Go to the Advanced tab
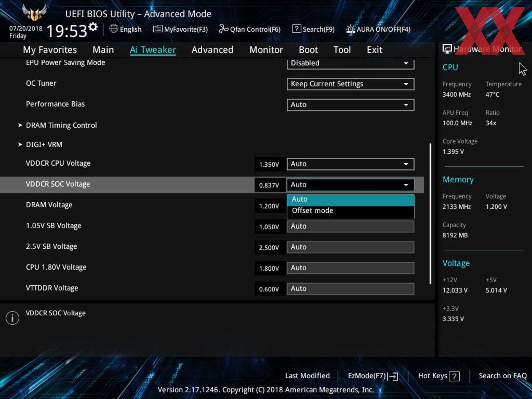532x399 pixels. pos(212,50)
